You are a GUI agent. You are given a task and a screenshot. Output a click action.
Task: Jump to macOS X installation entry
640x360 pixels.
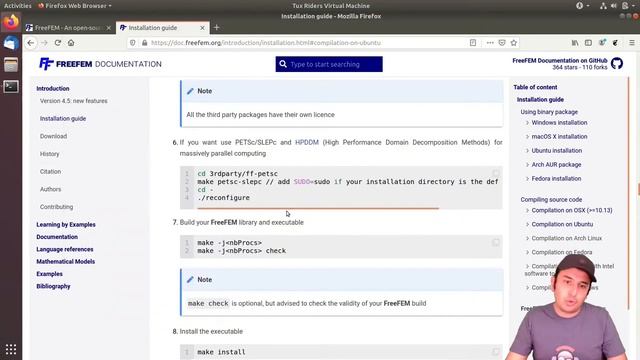[559, 137]
